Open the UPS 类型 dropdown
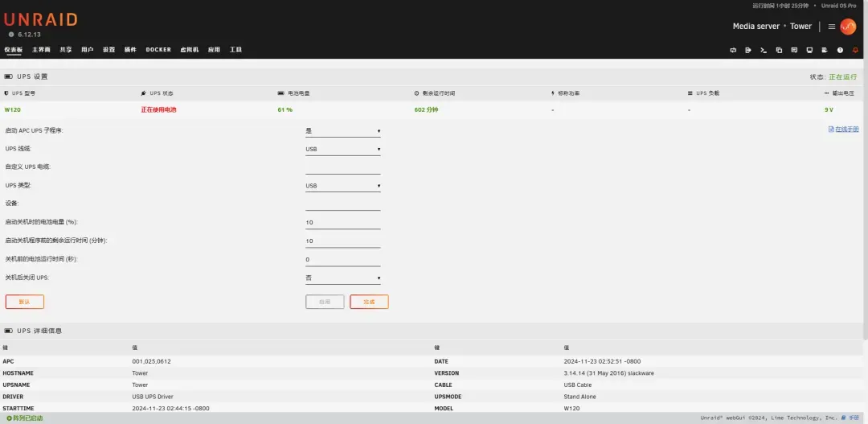The width and height of the screenshot is (868, 424). [342, 186]
